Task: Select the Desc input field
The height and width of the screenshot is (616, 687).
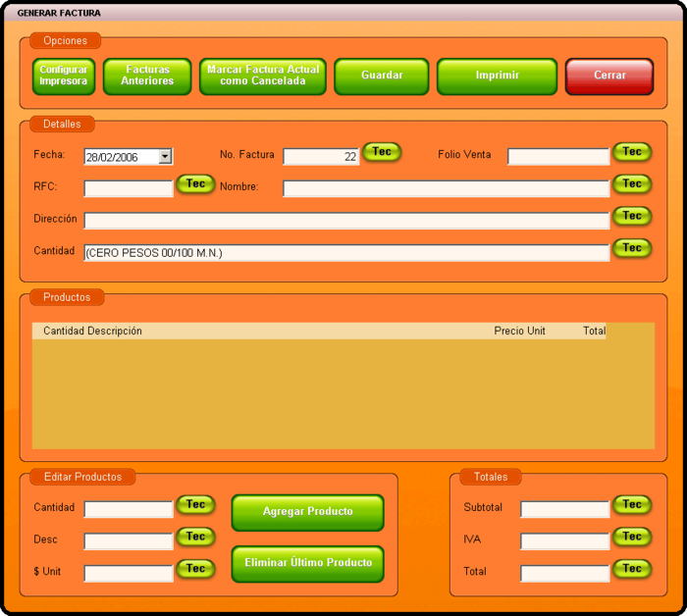Action: (x=129, y=541)
